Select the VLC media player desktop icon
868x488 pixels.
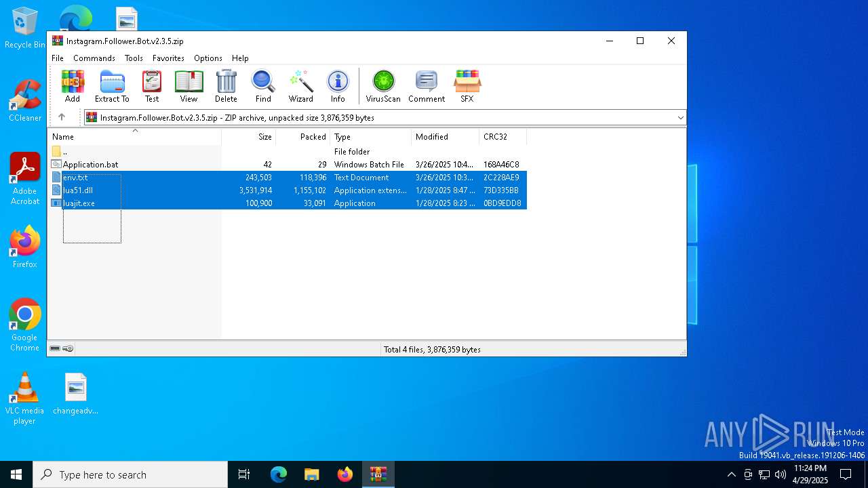tap(25, 399)
